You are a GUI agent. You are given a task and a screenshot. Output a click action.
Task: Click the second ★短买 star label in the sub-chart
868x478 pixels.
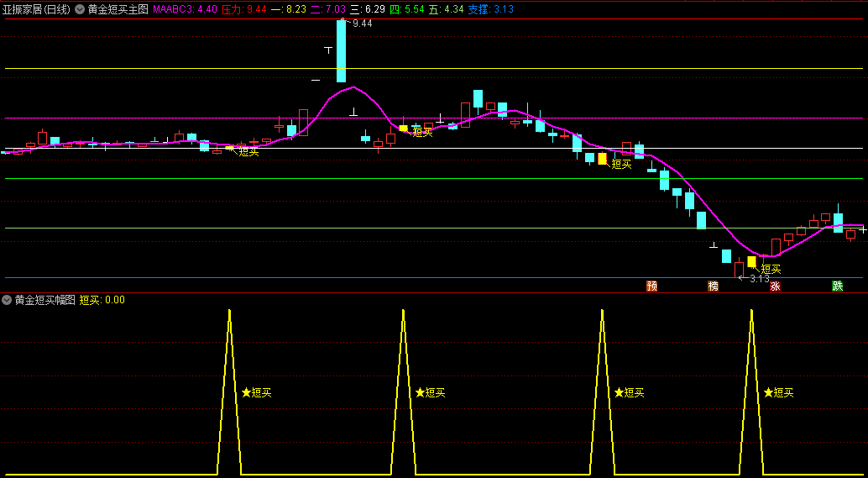pyautogui.click(x=430, y=392)
